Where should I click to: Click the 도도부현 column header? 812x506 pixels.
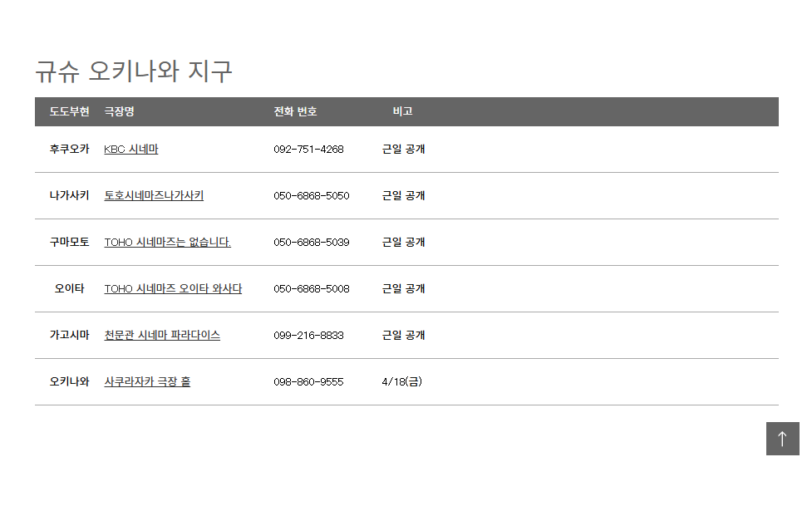tap(69, 111)
